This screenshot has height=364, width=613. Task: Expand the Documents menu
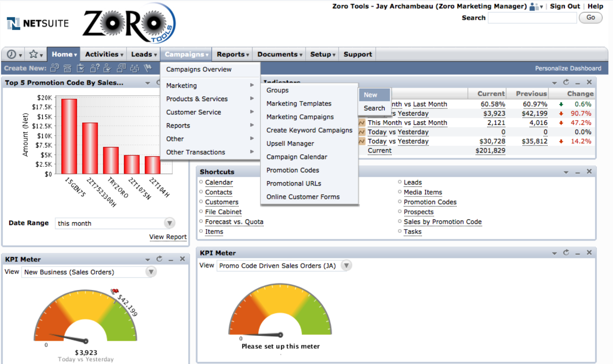pyautogui.click(x=280, y=54)
